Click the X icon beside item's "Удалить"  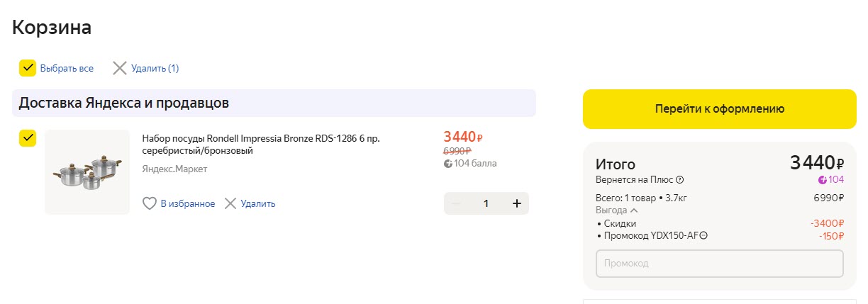click(230, 204)
